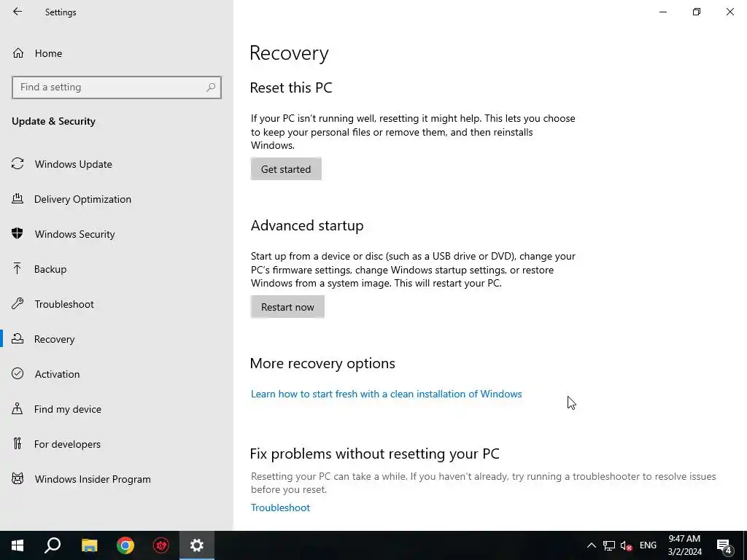This screenshot has width=747, height=560.
Task: Click the muted volume tray icon
Action: point(626,545)
